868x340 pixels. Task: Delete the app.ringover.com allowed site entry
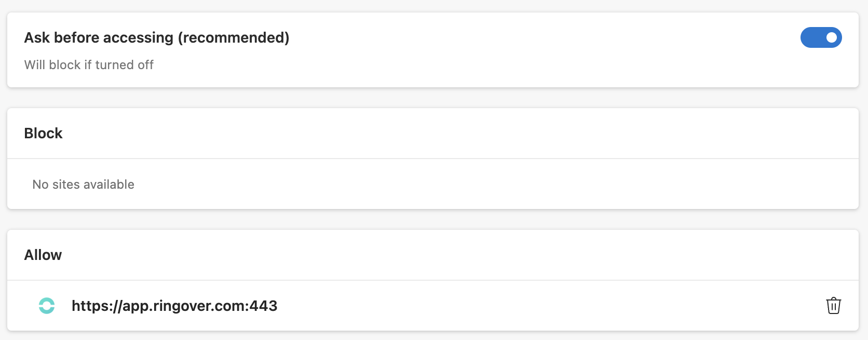(833, 306)
